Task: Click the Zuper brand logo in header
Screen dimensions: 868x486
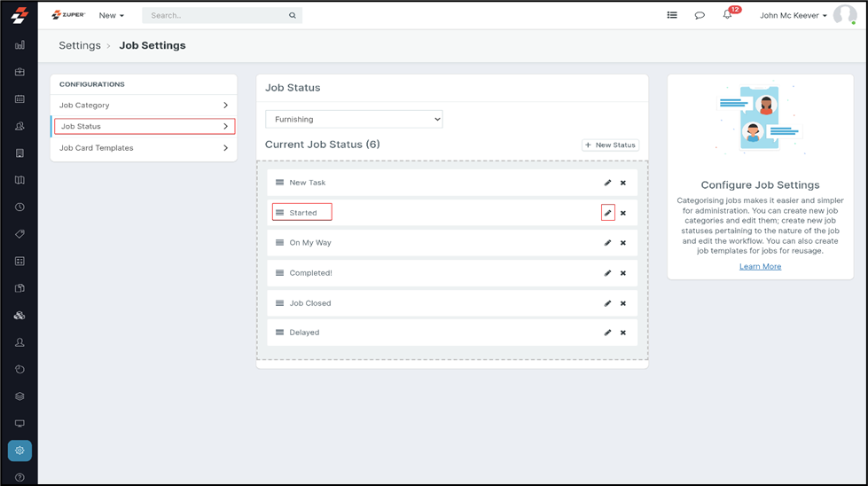Action: (68, 15)
